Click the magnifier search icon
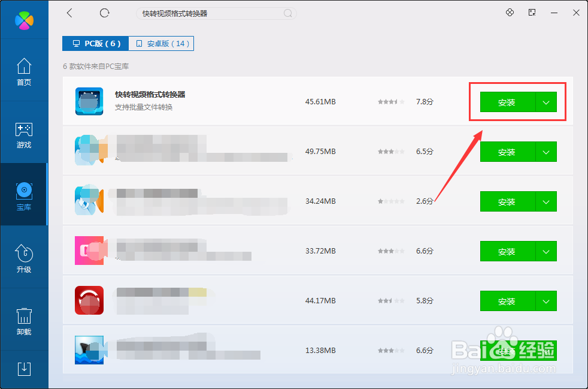This screenshot has width=588, height=389. pos(287,14)
